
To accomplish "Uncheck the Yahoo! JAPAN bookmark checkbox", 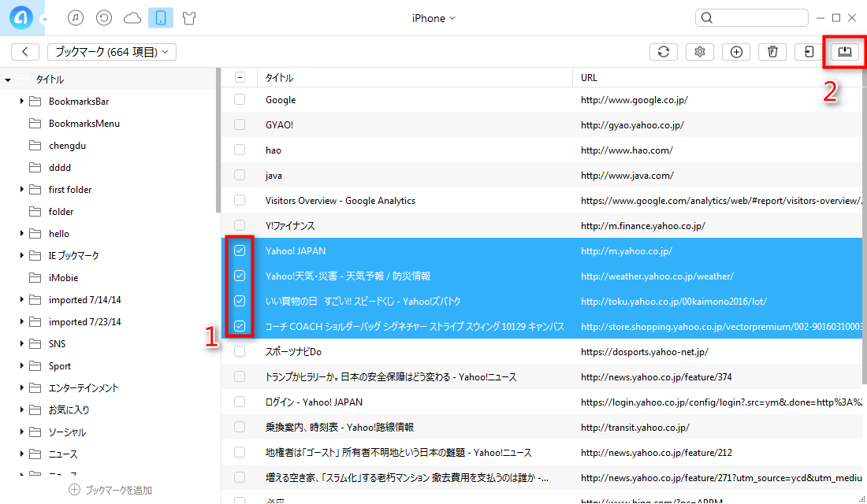I will [240, 250].
